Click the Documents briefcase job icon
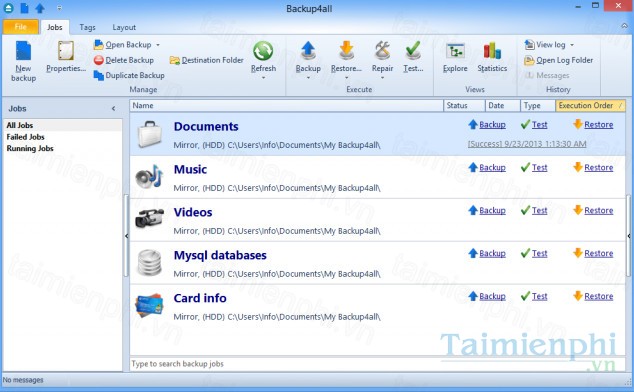634x392 pixels. click(150, 134)
